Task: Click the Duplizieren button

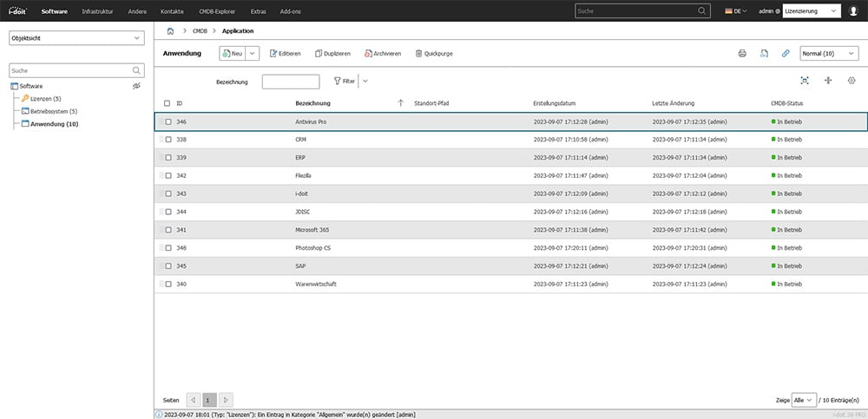Action: pos(332,54)
